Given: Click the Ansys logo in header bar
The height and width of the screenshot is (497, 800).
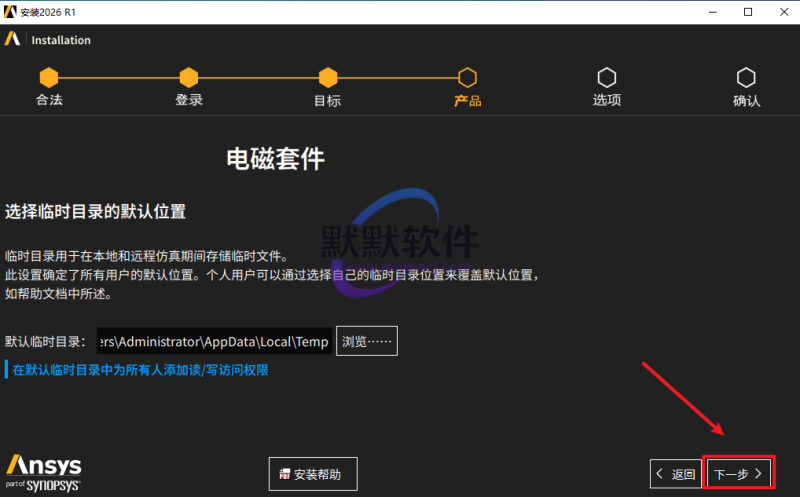Looking at the screenshot, I should coord(13,40).
